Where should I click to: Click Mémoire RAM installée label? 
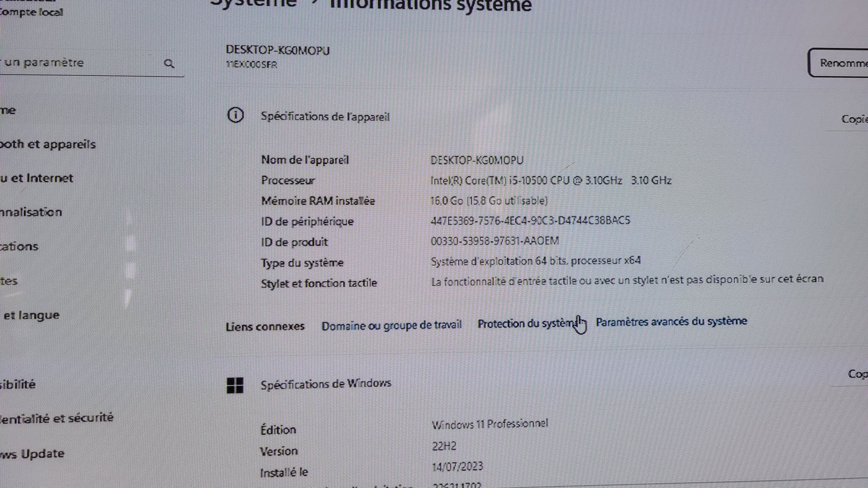click(318, 201)
